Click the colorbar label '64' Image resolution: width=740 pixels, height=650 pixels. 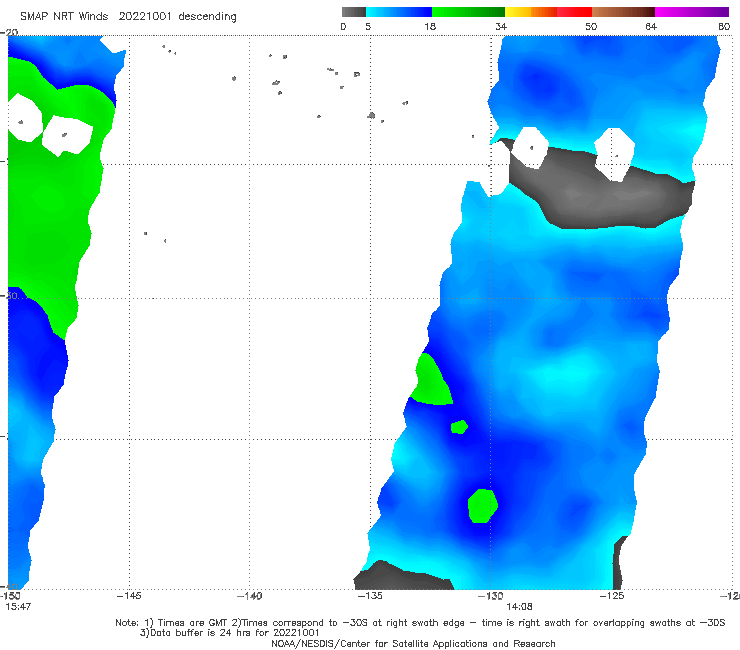click(x=651, y=26)
